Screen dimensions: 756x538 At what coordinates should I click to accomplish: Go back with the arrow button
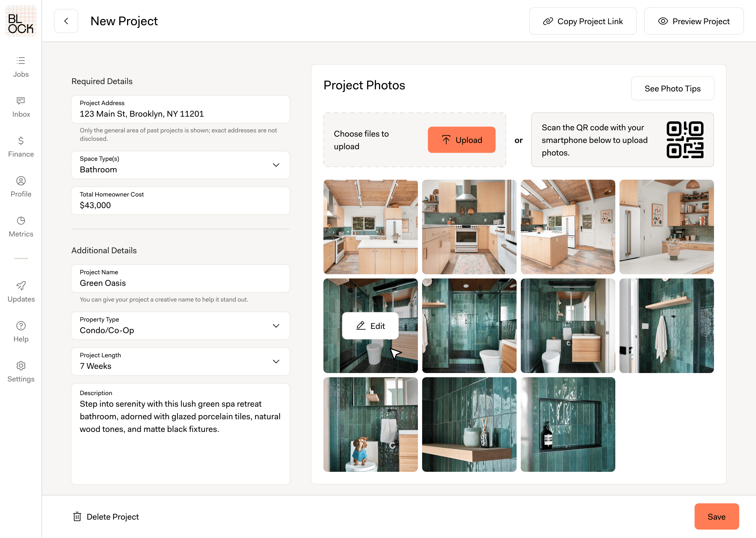pyautogui.click(x=66, y=21)
